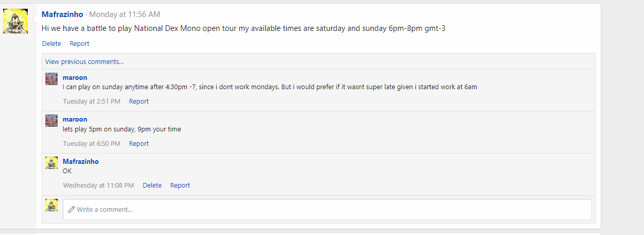The image size is (644, 235).
Task: Click maroon's avatar on second comment
Action: coord(51,121)
